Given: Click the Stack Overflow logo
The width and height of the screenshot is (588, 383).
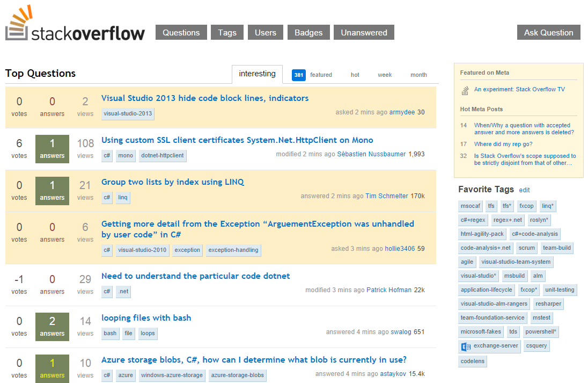Looking at the screenshot, I should 75,23.
